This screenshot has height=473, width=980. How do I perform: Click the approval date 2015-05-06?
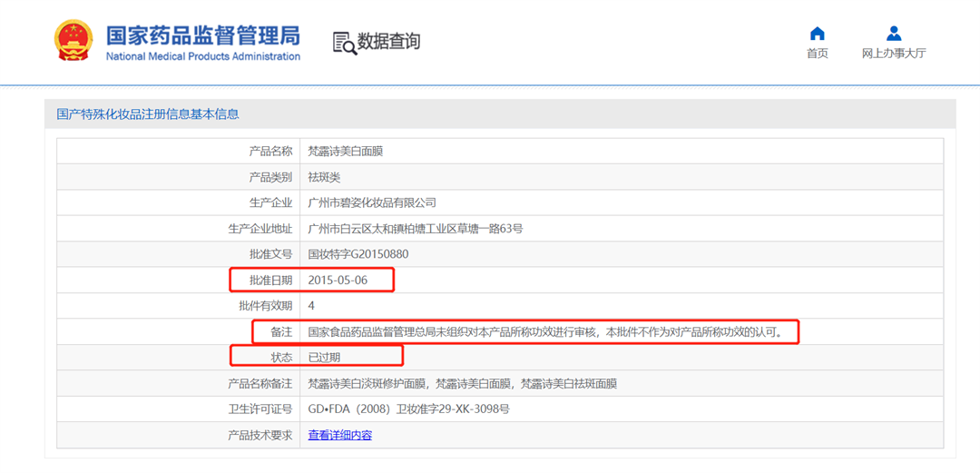click(338, 280)
